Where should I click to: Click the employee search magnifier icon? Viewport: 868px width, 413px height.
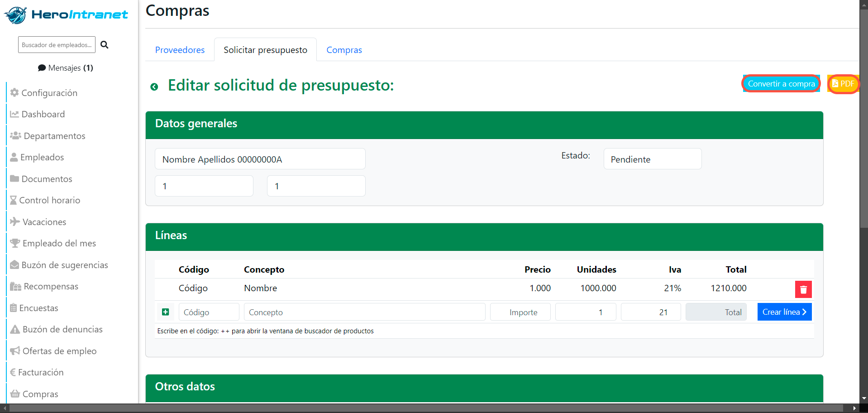pyautogui.click(x=105, y=45)
